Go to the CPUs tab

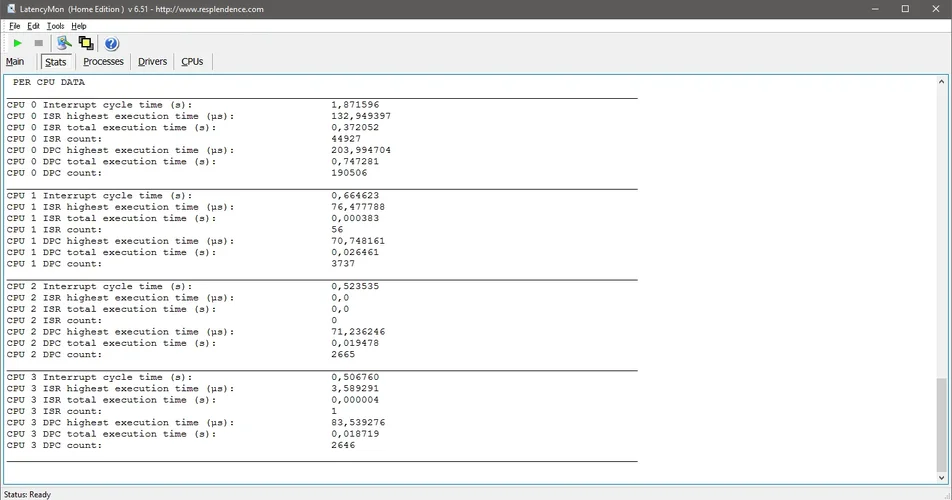pyautogui.click(x=192, y=61)
